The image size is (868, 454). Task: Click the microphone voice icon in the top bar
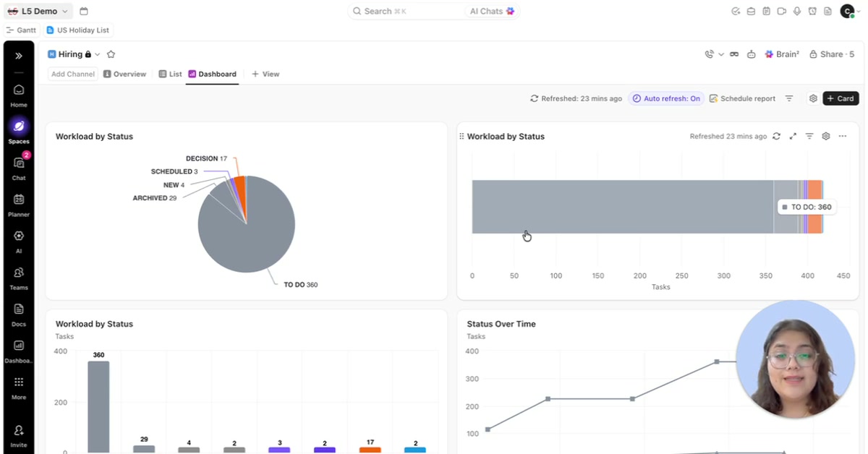tap(797, 11)
